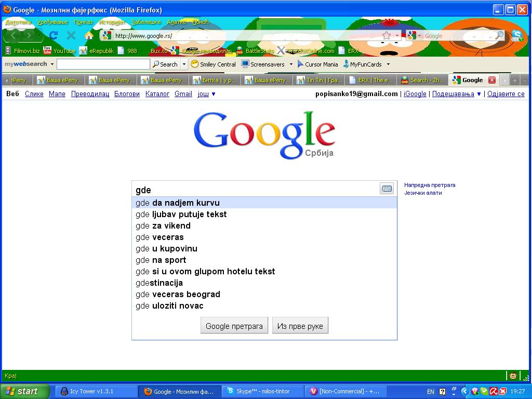Image resolution: width=532 pixels, height=399 pixels.
Task: Click the Из прве руке button
Action: click(x=300, y=326)
